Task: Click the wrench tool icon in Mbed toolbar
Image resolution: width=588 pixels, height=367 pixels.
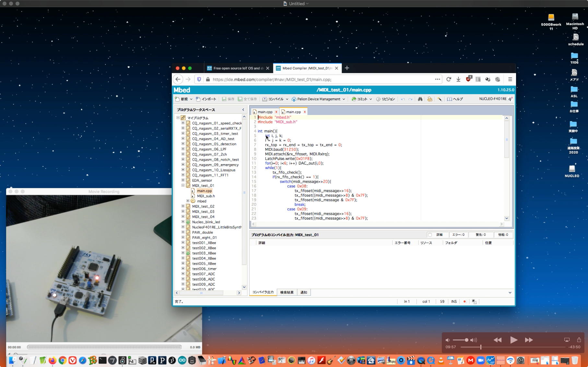Action: pyautogui.click(x=440, y=99)
